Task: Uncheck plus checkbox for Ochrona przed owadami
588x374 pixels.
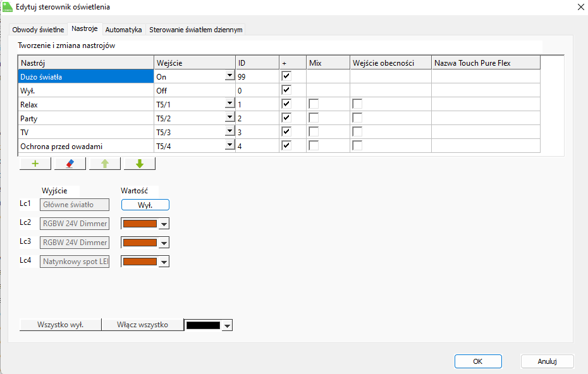Action: 286,145
